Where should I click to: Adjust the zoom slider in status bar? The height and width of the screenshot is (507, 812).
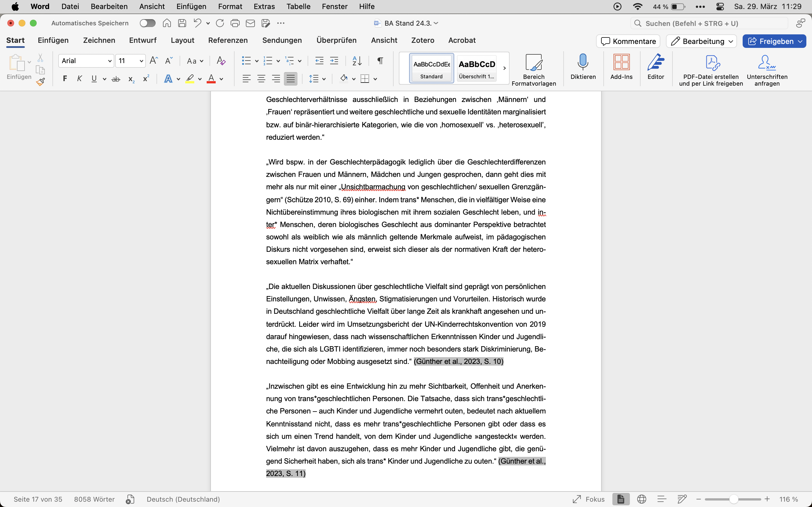pyautogui.click(x=734, y=499)
